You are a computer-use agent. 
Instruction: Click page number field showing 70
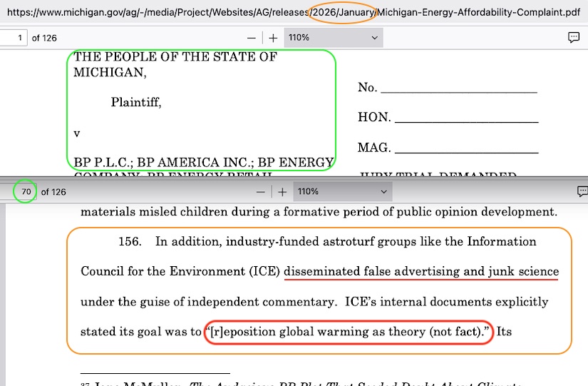[26, 192]
